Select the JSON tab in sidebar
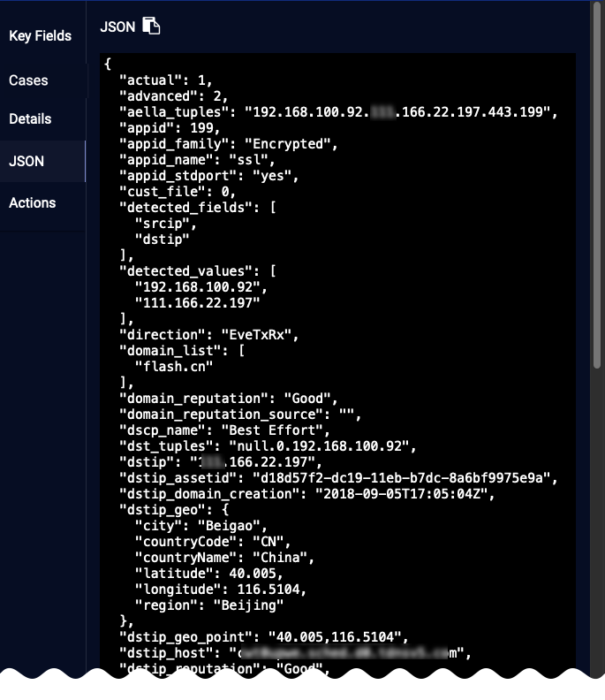Screen dimensions: 605x700 [x=26, y=162]
